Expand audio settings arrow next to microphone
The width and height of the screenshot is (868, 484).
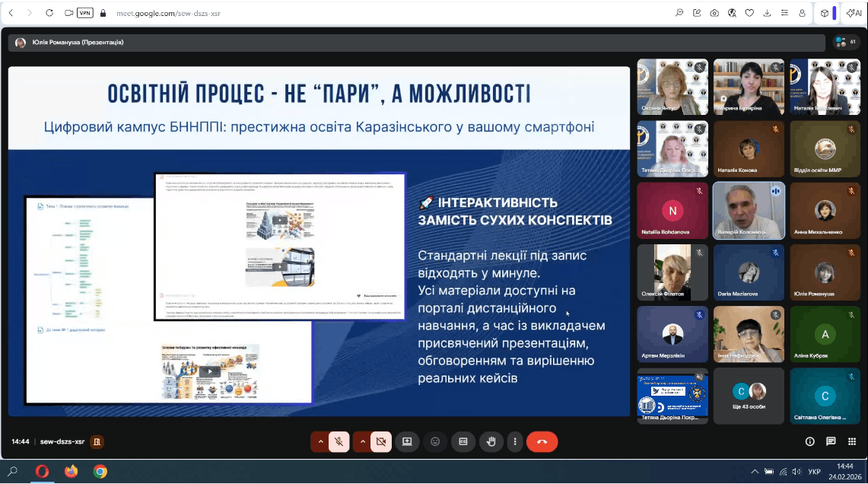[x=320, y=441]
